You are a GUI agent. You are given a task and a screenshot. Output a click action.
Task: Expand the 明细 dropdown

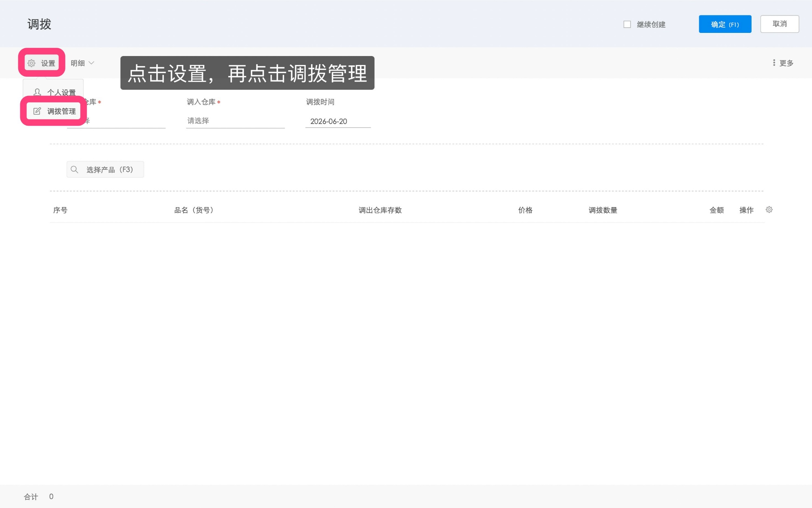coord(82,63)
